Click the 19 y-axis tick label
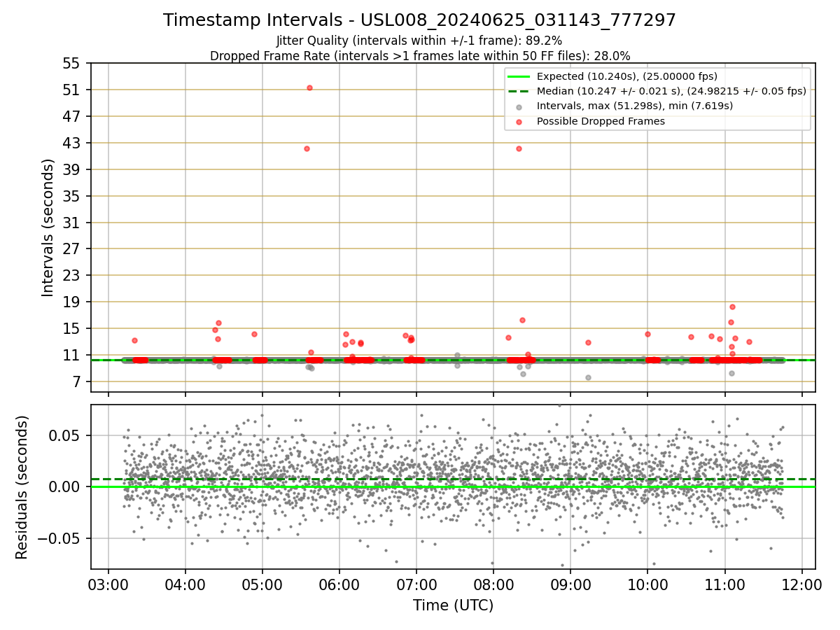840x630 pixels. pos(72,302)
